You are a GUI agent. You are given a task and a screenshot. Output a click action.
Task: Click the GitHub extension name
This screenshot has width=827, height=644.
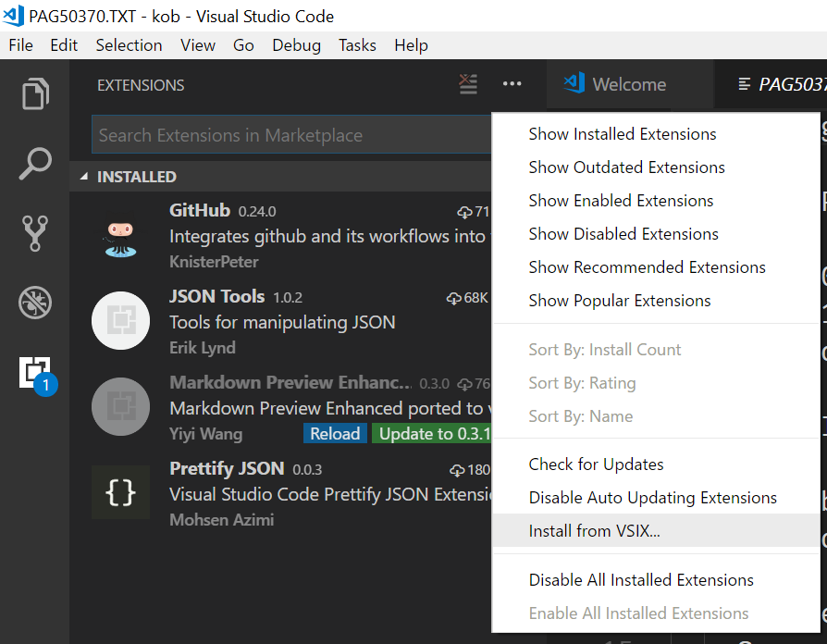[200, 210]
